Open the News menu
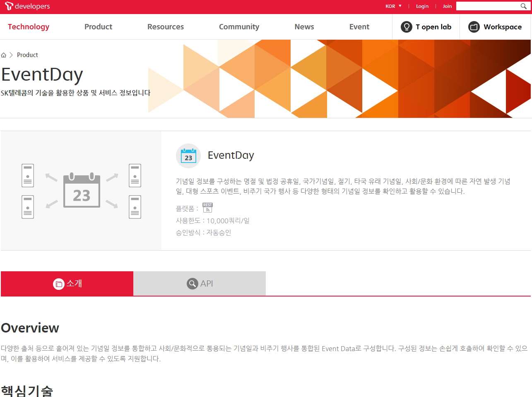The image size is (532, 397). pyautogui.click(x=304, y=27)
